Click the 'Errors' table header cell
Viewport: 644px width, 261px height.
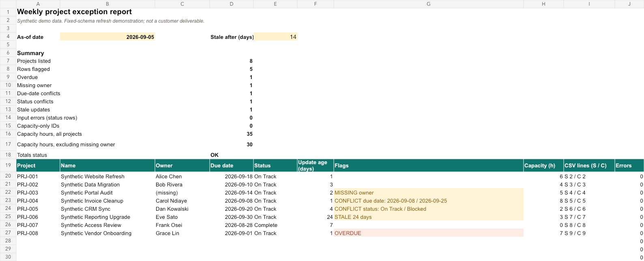pos(629,165)
